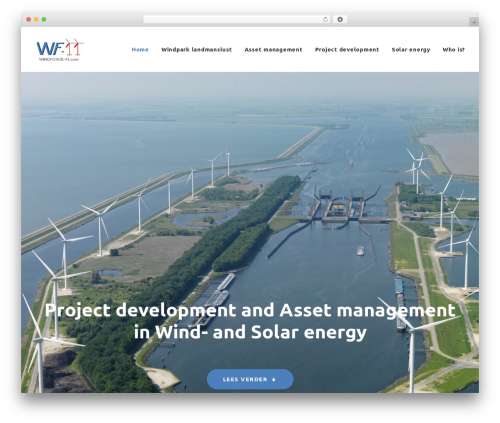The width and height of the screenshot is (500, 423).
Task: Click the browser address bar
Action: click(236, 19)
